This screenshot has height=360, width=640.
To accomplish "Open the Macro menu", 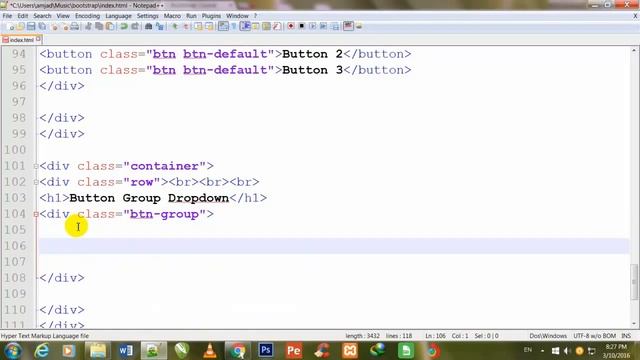I will [x=172, y=16].
